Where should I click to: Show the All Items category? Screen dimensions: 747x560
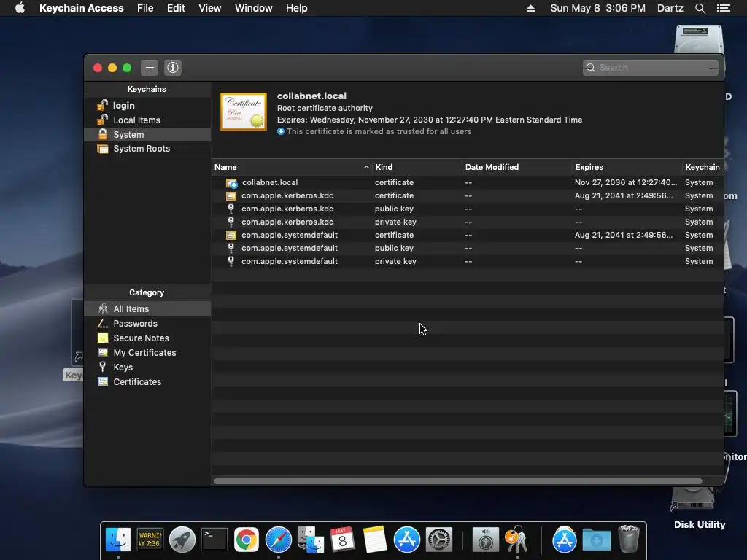click(x=147, y=308)
